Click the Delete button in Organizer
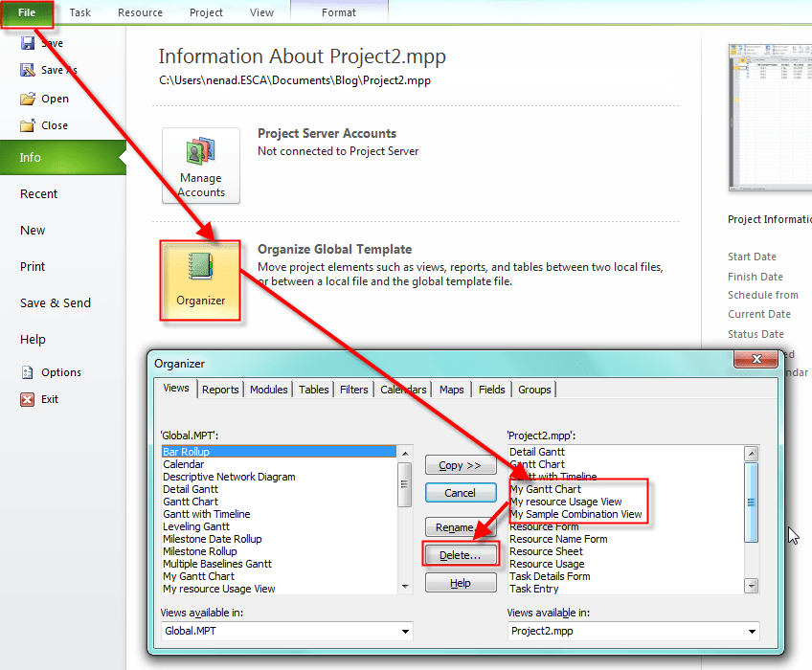 coord(461,554)
